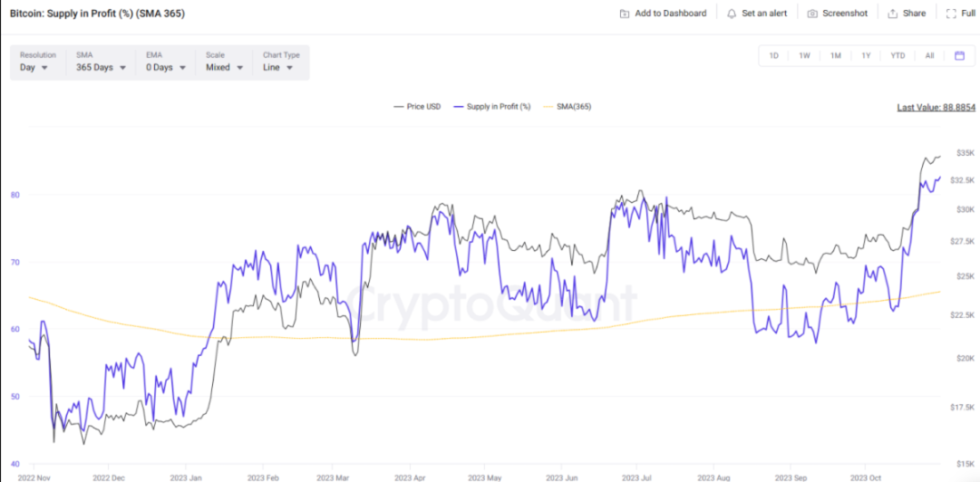
Task: Expand the SMA 365 Days dropdown
Action: 100,67
